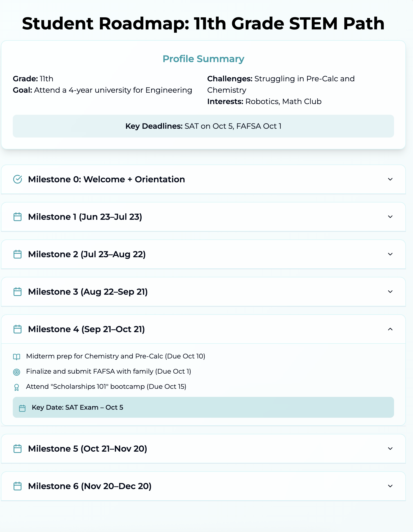413x532 pixels.
Task: Click the calendar icon next to Milestone 1
Action: (18, 217)
